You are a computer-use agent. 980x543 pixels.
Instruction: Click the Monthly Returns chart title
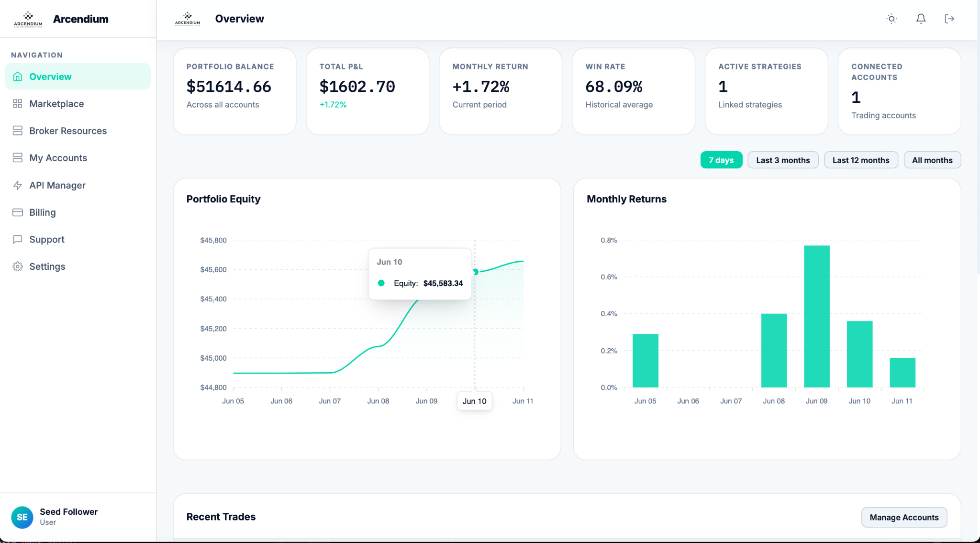[626, 199]
